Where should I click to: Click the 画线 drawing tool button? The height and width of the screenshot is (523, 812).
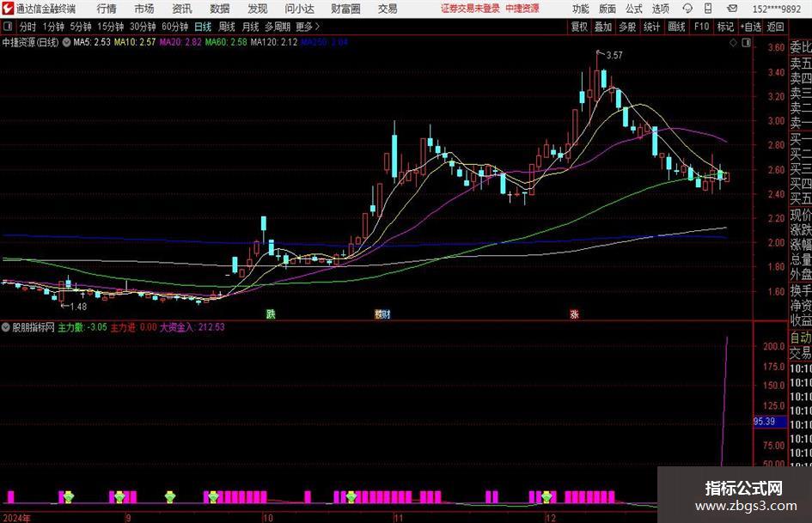pos(676,27)
